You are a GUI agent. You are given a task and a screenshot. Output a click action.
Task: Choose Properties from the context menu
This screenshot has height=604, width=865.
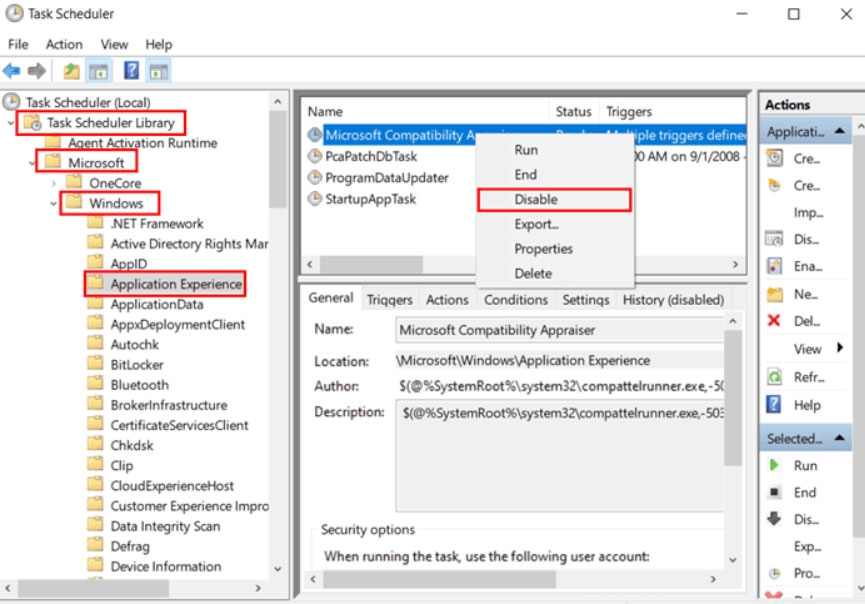(x=556, y=249)
